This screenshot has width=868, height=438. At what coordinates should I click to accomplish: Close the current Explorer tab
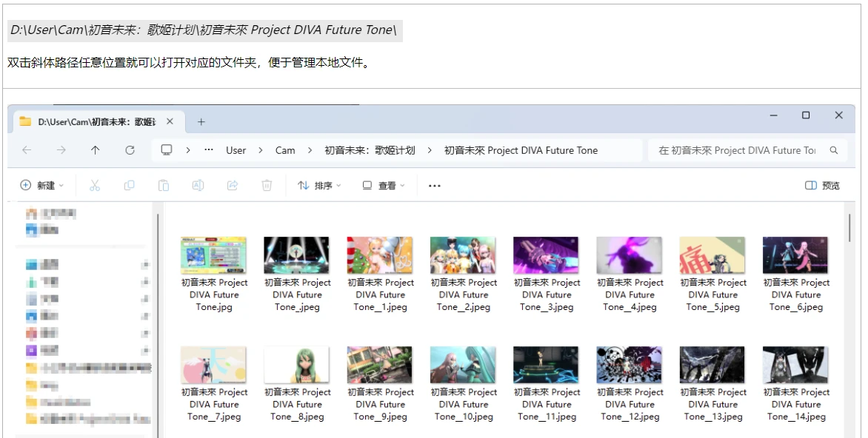[x=170, y=121]
